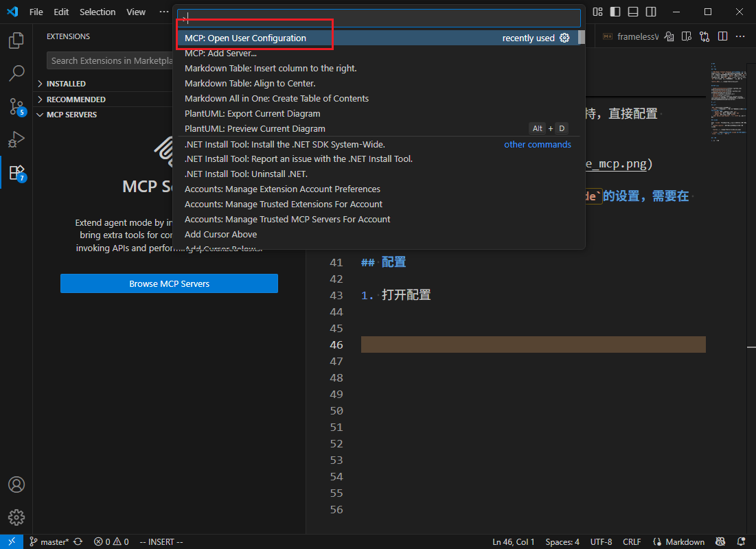The height and width of the screenshot is (549, 756).
Task: Select Install the .NET SDK System-Wide command
Action: pyautogui.click(x=378, y=144)
